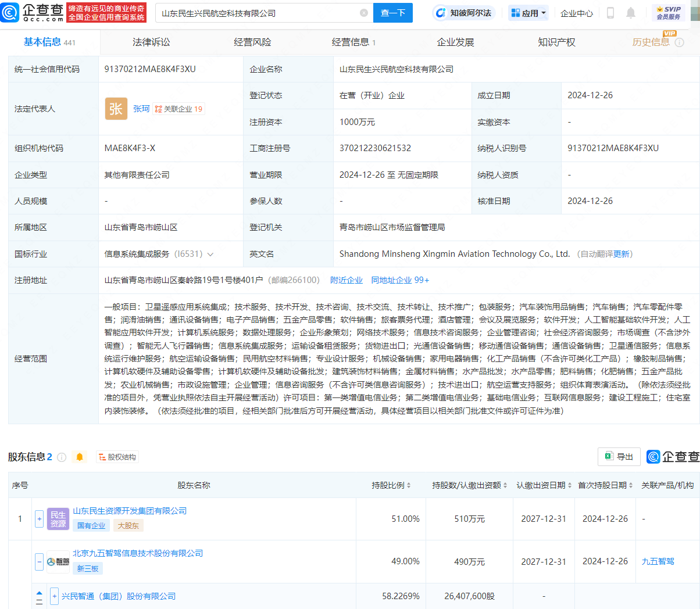Click the 大股东 tag
Image resolution: width=700 pixels, height=609 pixels.
tap(128, 525)
